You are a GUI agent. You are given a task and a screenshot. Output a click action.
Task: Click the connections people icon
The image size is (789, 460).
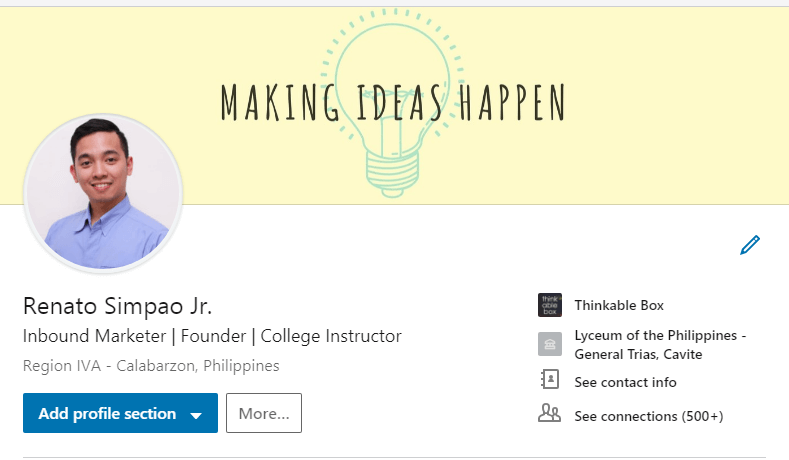tap(549, 413)
